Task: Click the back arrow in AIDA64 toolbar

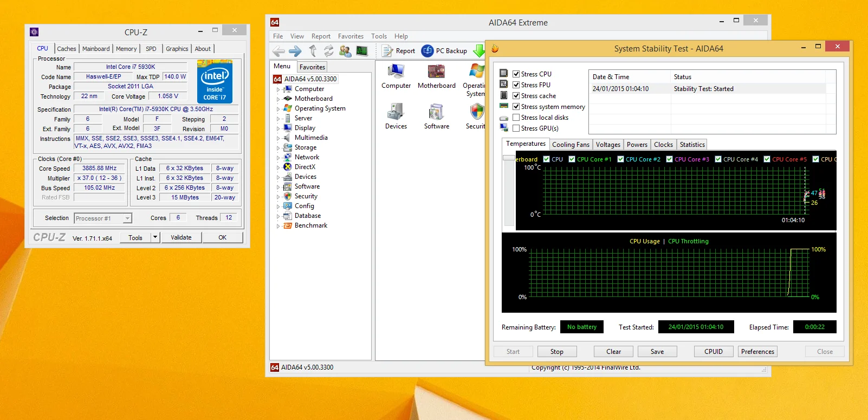Action: pos(278,51)
